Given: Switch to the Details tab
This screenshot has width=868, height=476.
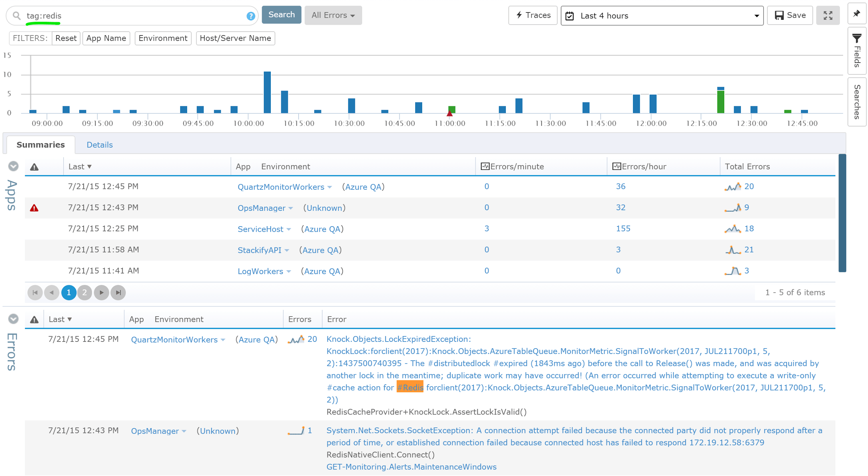Looking at the screenshot, I should coord(100,145).
